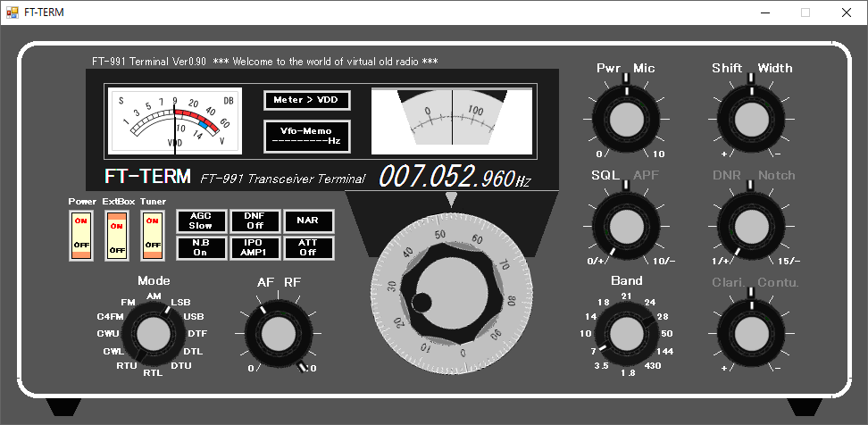Click the N.B On button
This screenshot has width=868, height=425.
click(x=200, y=247)
